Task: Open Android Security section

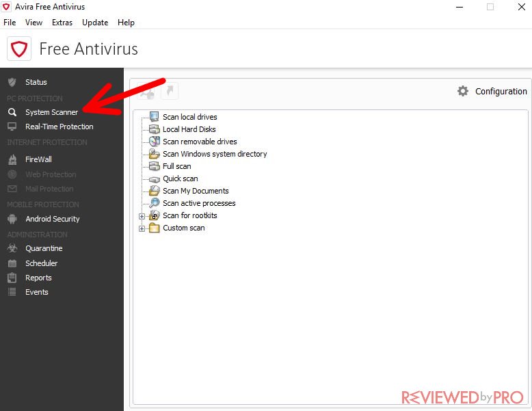Action: (52, 219)
